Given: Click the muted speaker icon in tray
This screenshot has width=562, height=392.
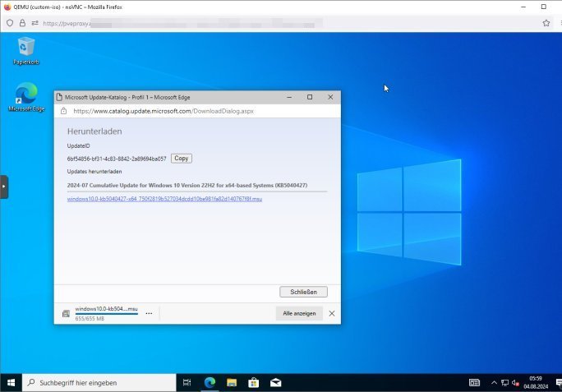Looking at the screenshot, I should [515, 383].
